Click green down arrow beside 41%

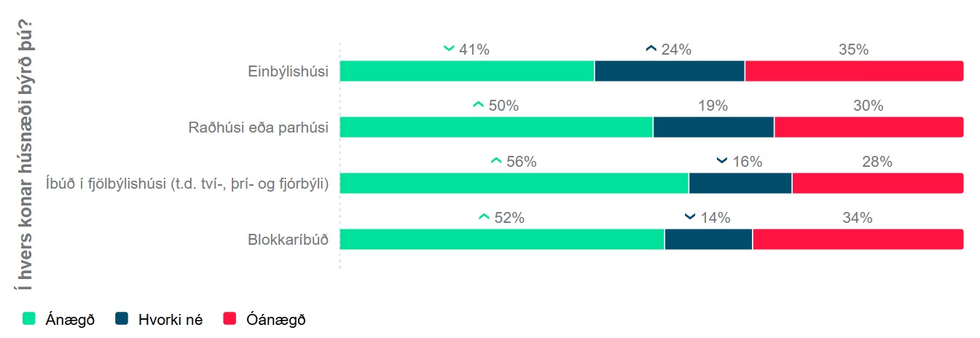(450, 50)
